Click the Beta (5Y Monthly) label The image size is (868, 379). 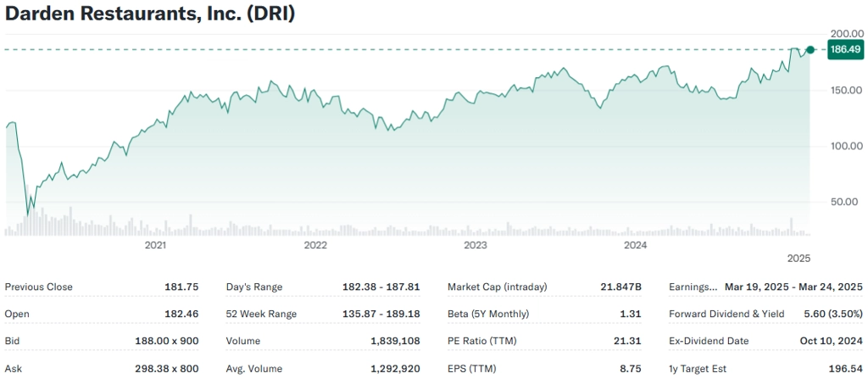pos(488,315)
